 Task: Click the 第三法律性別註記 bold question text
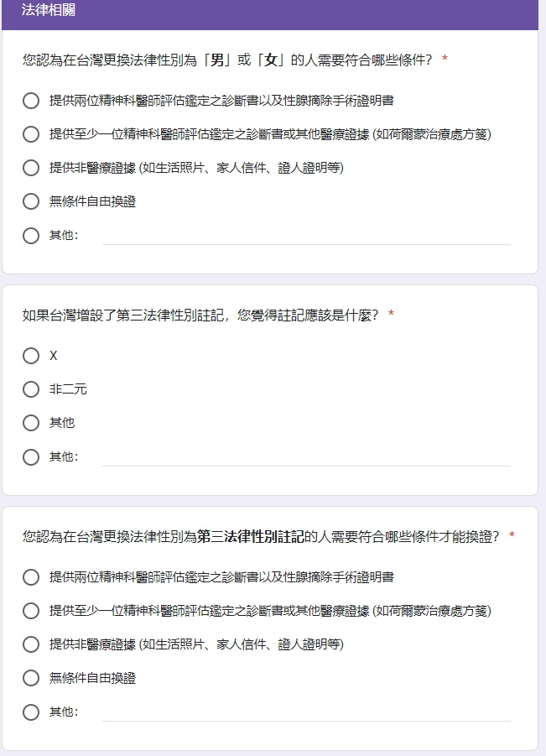tap(251, 536)
